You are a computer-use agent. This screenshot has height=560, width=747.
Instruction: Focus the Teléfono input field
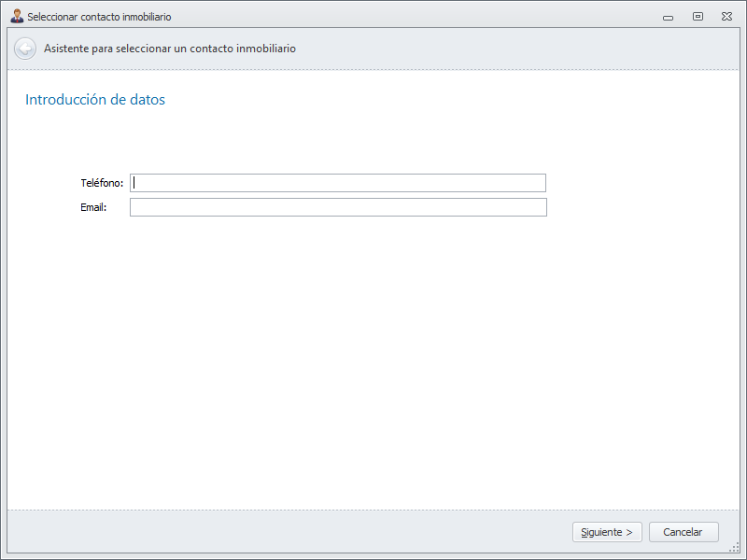[338, 183]
